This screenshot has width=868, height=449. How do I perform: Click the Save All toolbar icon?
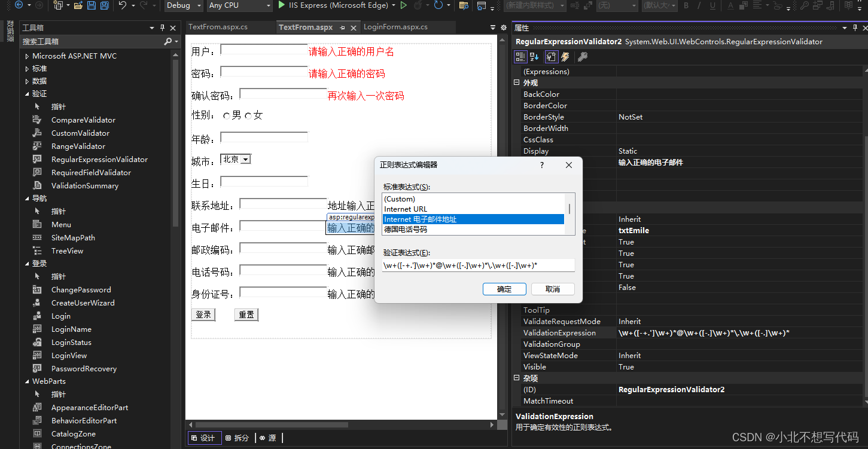(x=105, y=5)
